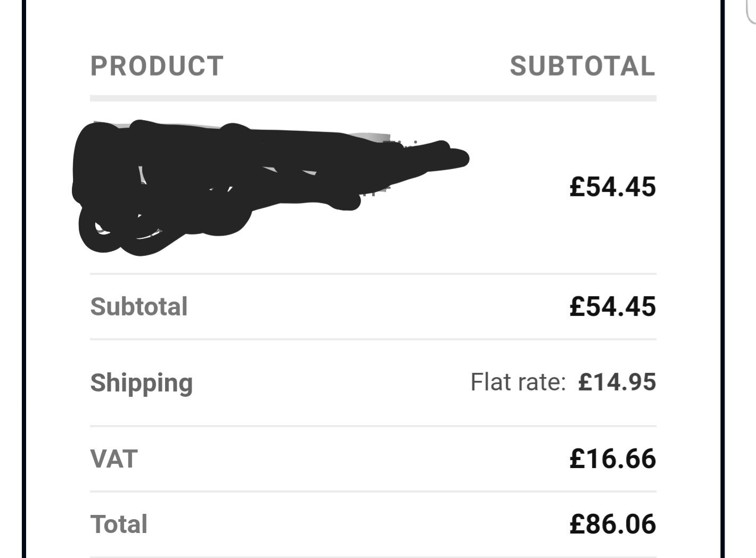Click the divider line above the Subtotal row
Screen dimensions: 756x558
(x=373, y=274)
